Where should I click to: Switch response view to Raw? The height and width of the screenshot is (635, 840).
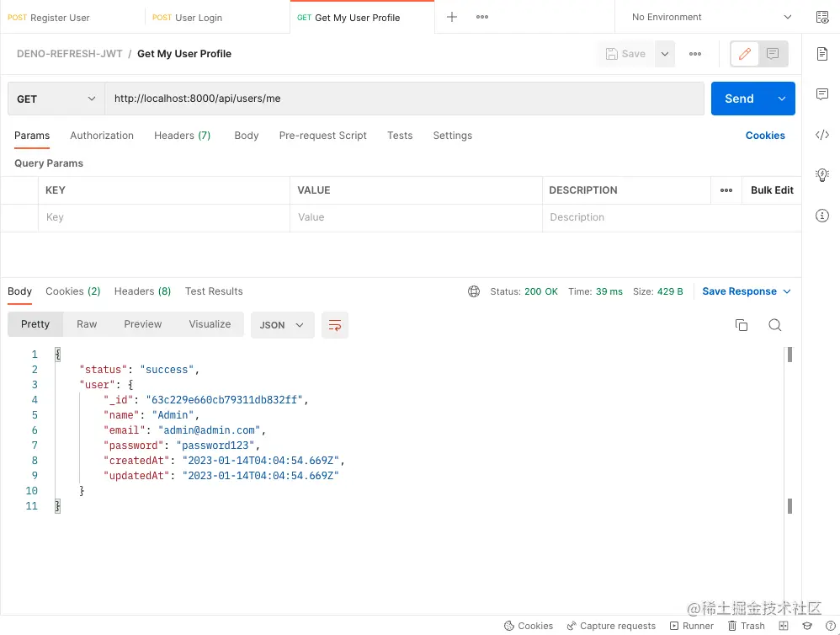[x=87, y=324]
